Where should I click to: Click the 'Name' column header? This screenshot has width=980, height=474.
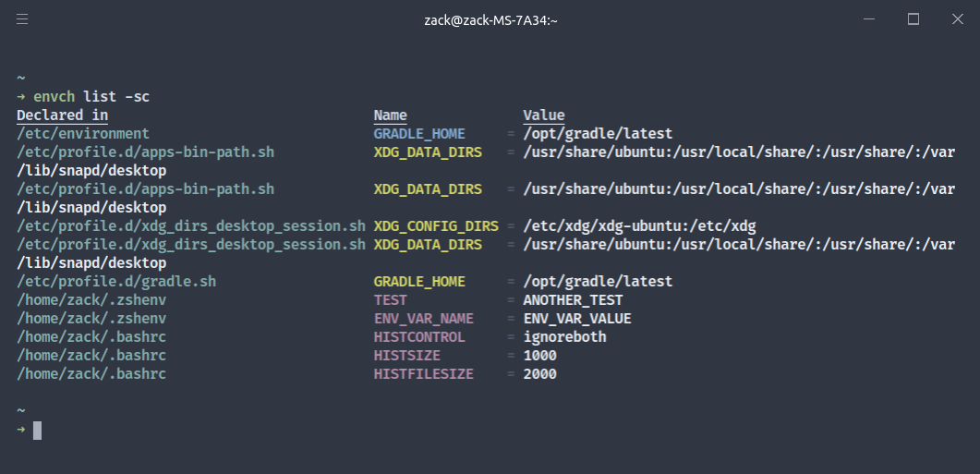pos(390,115)
